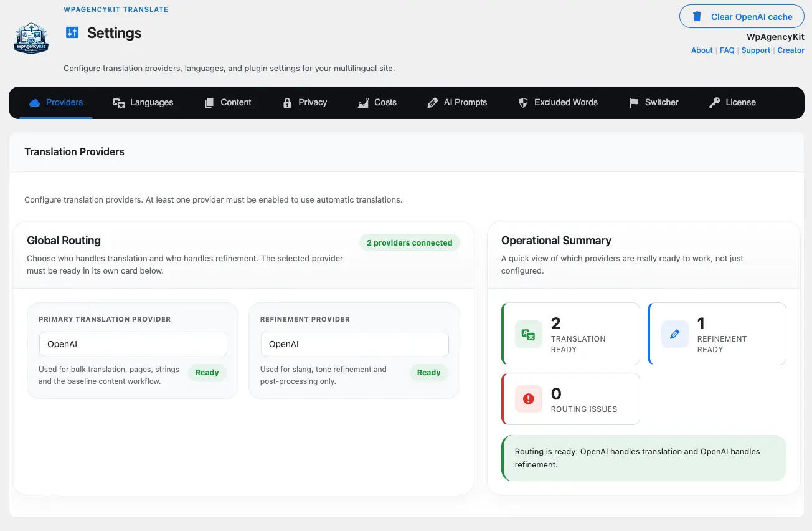Click the Translation Ready summary card
The height and width of the screenshot is (531, 812).
pyautogui.click(x=570, y=333)
